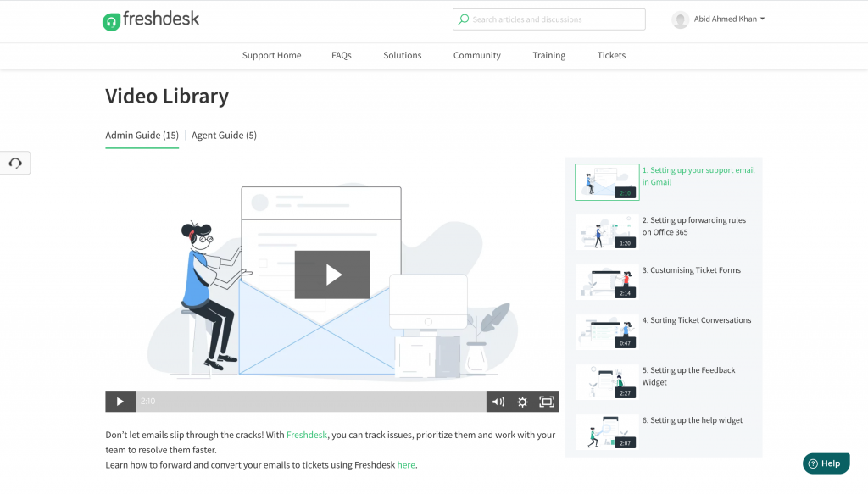Select '6. Setting up the help widget'

click(x=693, y=420)
